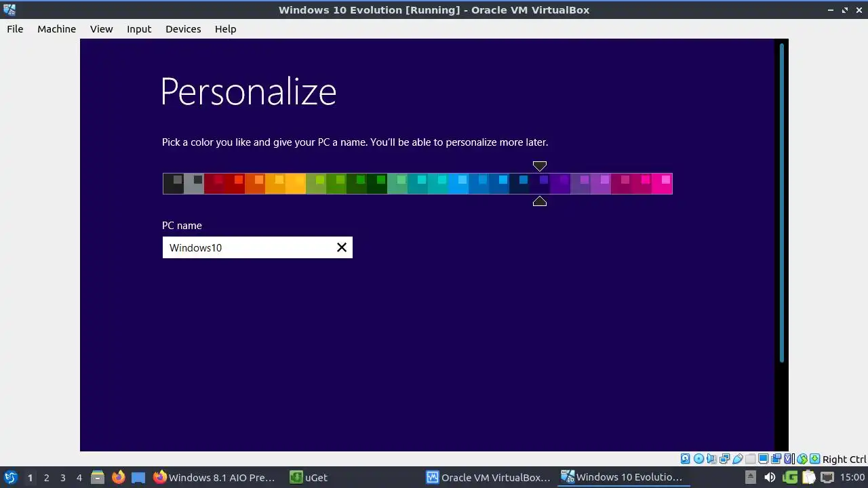This screenshot has width=868, height=488.
Task: Click the VM's vertical scrollbar
Action: (782, 202)
